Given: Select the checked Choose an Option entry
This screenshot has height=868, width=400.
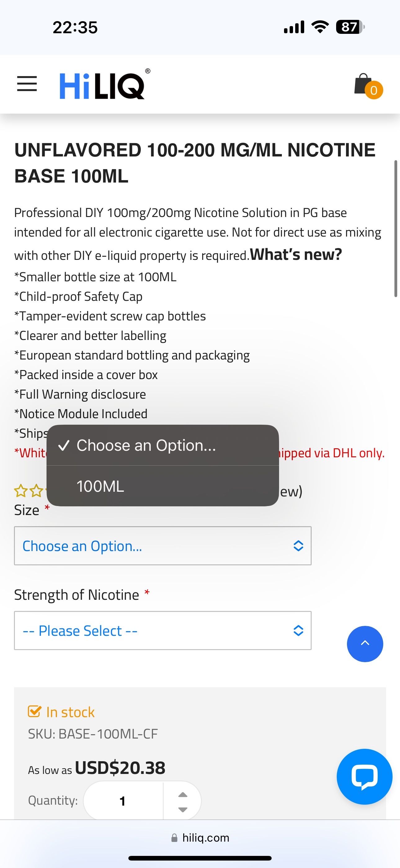Looking at the screenshot, I should 146,445.
